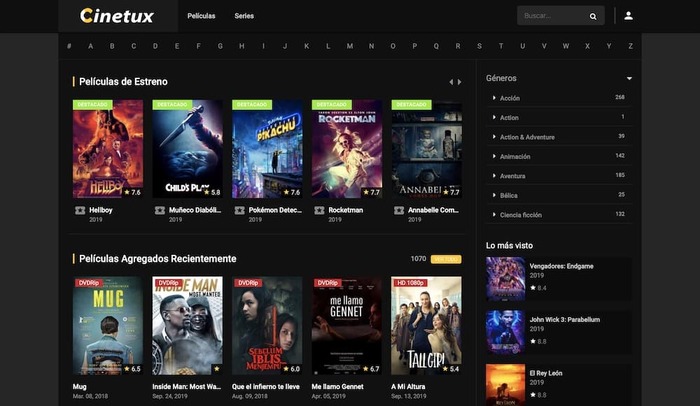Click the Cinetux logo
This screenshot has width=700, height=406.
tap(117, 16)
